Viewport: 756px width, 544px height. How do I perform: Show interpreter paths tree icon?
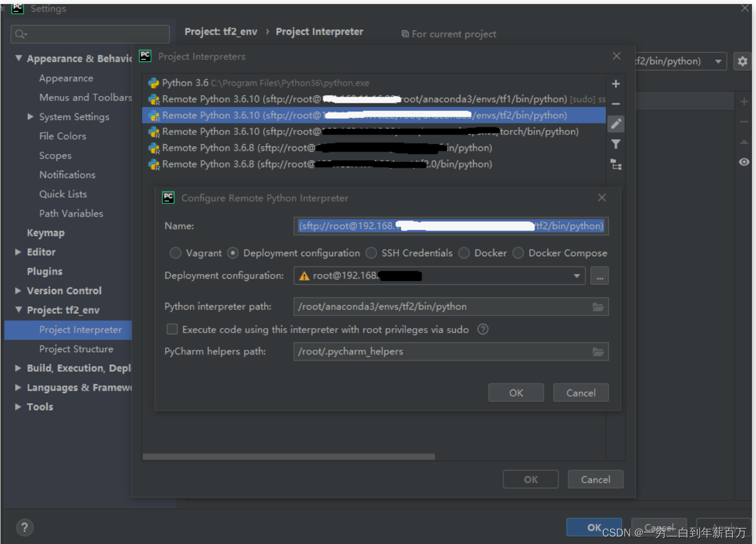615,164
